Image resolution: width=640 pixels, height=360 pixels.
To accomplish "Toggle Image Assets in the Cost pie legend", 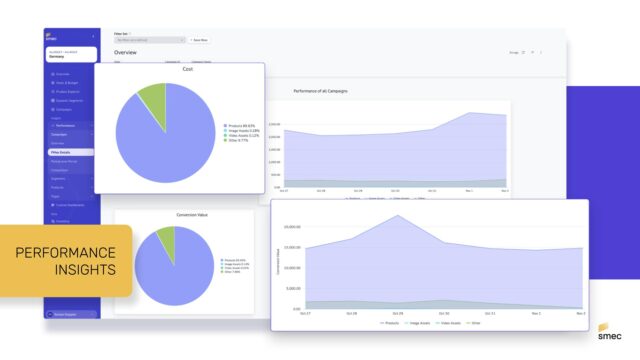I will click(241, 131).
